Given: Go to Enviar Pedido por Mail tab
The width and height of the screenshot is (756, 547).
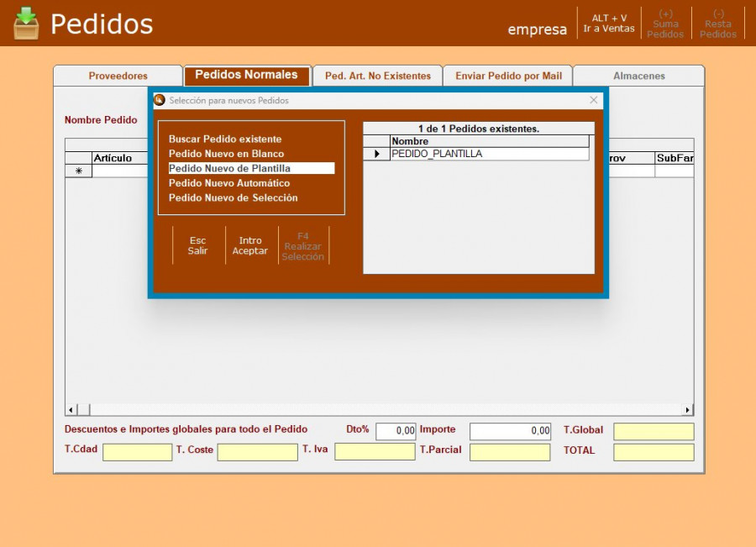Looking at the screenshot, I should coord(508,76).
